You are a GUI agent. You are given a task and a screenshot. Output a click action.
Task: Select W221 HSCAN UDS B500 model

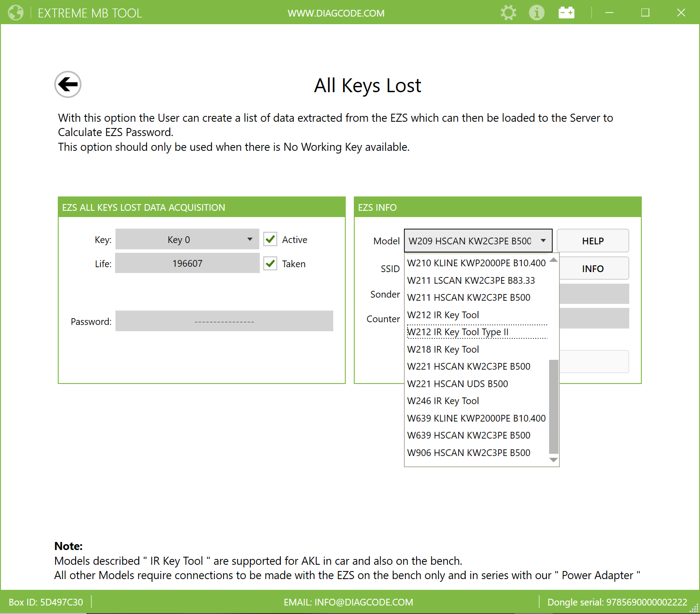[x=477, y=384]
